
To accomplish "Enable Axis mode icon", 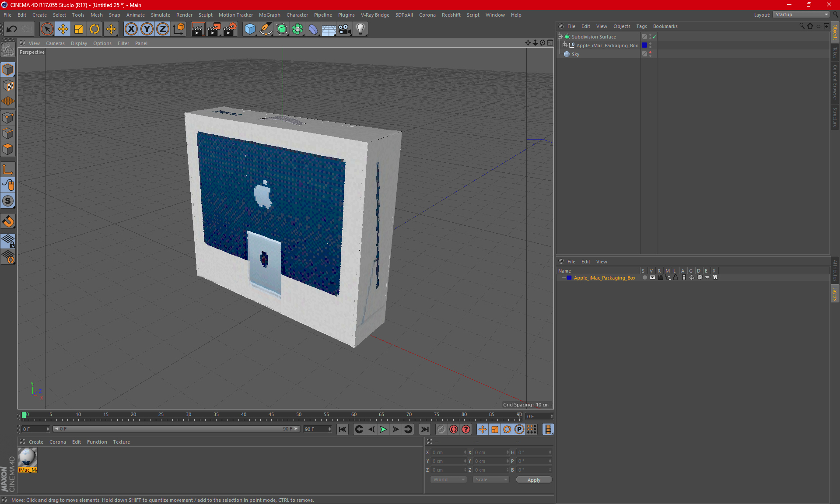I will 8,169.
